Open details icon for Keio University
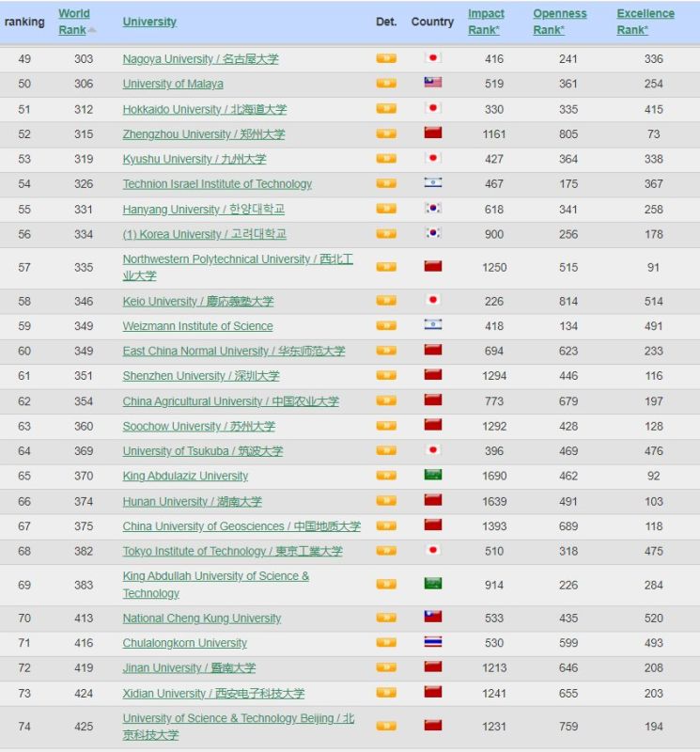This screenshot has width=700, height=752. point(386,301)
